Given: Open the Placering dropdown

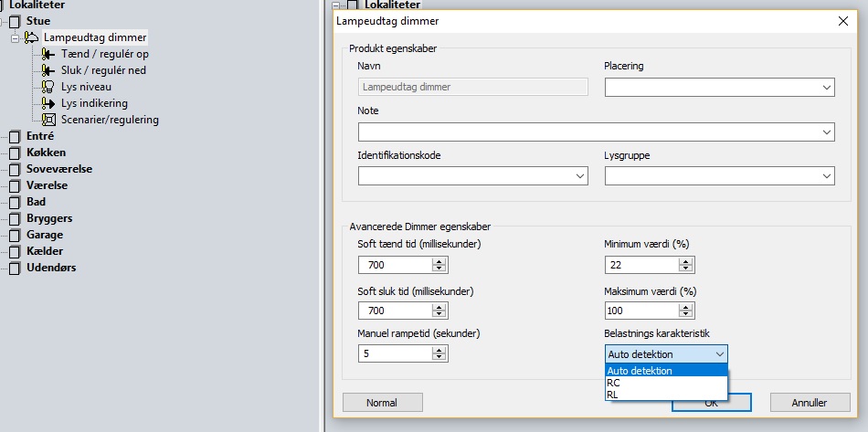Looking at the screenshot, I should point(826,88).
